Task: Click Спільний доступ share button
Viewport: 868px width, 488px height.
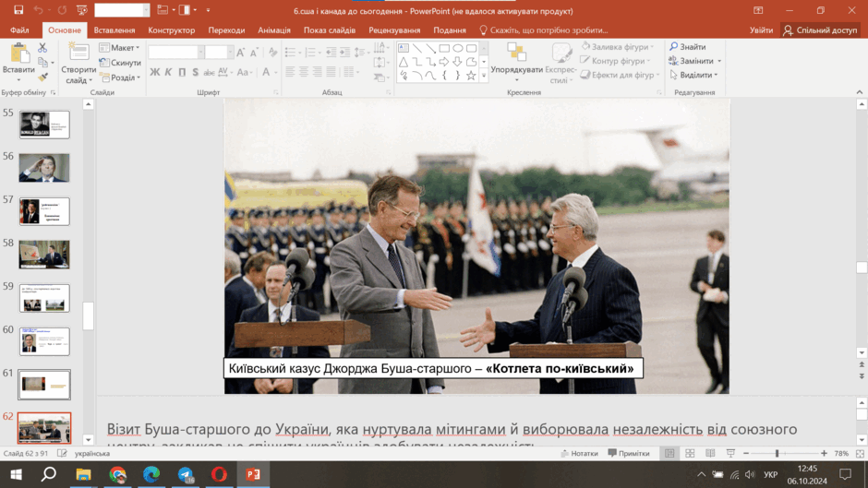Action: [x=820, y=30]
